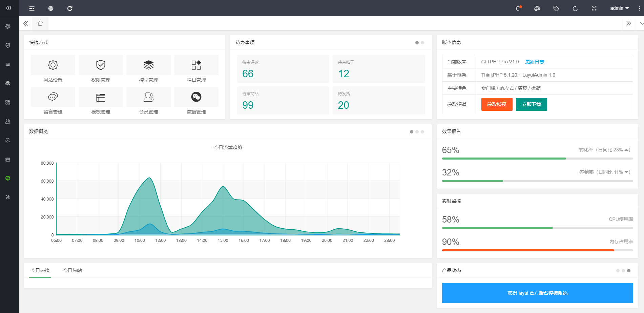Open the website via the globe icon
The height and width of the screenshot is (313, 644).
click(x=51, y=8)
